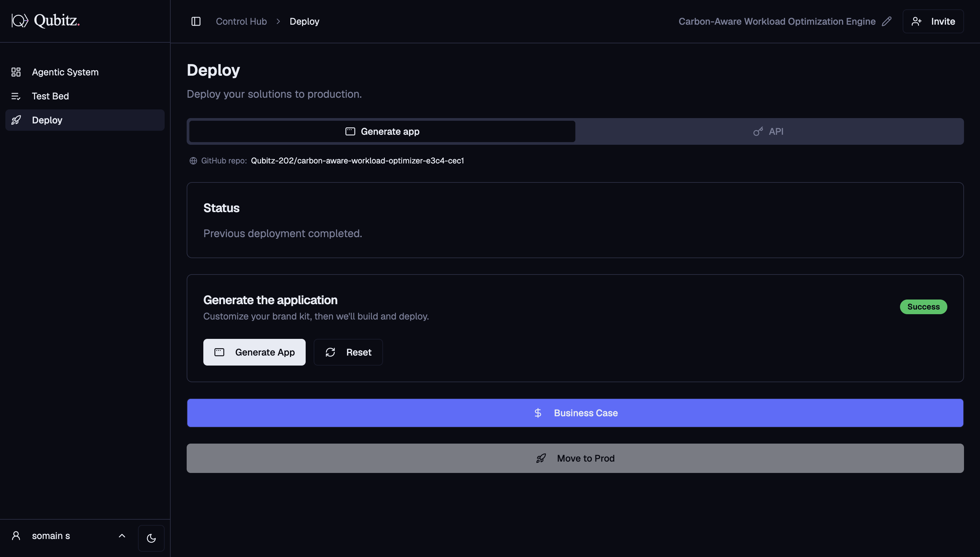This screenshot has height=557, width=980.
Task: Open the GitHub repo carbon-aware-workload-optimizer link
Action: [x=357, y=161]
